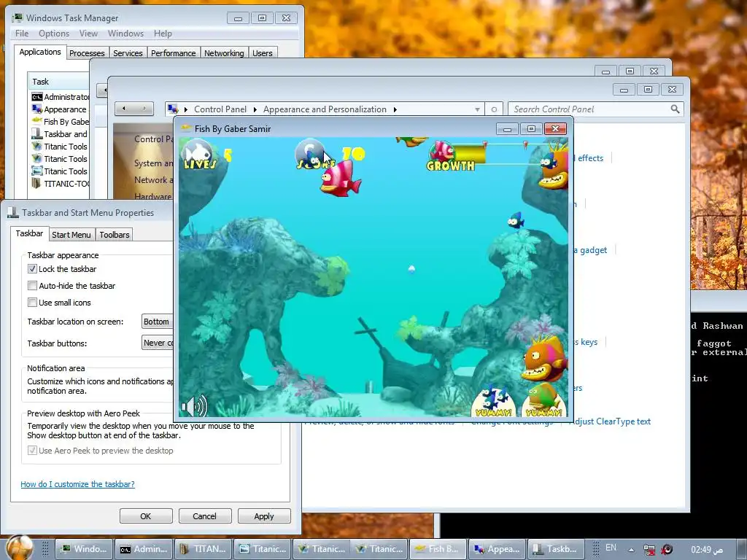Click the Control Panel address bar icon

tap(173, 109)
